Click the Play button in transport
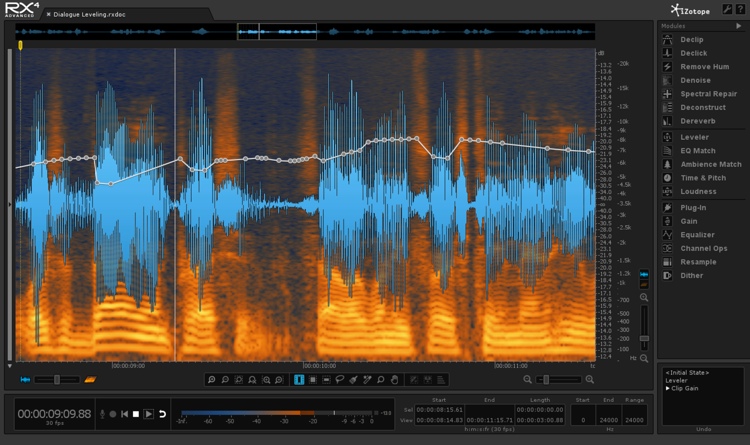The width and height of the screenshot is (750, 445). tap(149, 413)
